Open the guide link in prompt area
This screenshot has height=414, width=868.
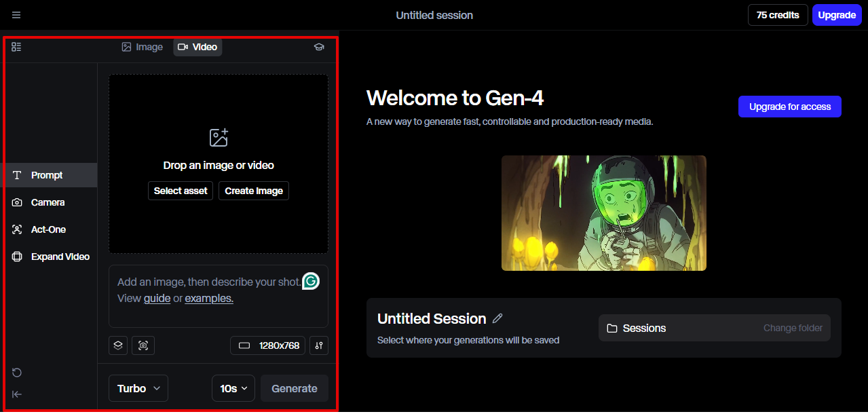click(157, 298)
